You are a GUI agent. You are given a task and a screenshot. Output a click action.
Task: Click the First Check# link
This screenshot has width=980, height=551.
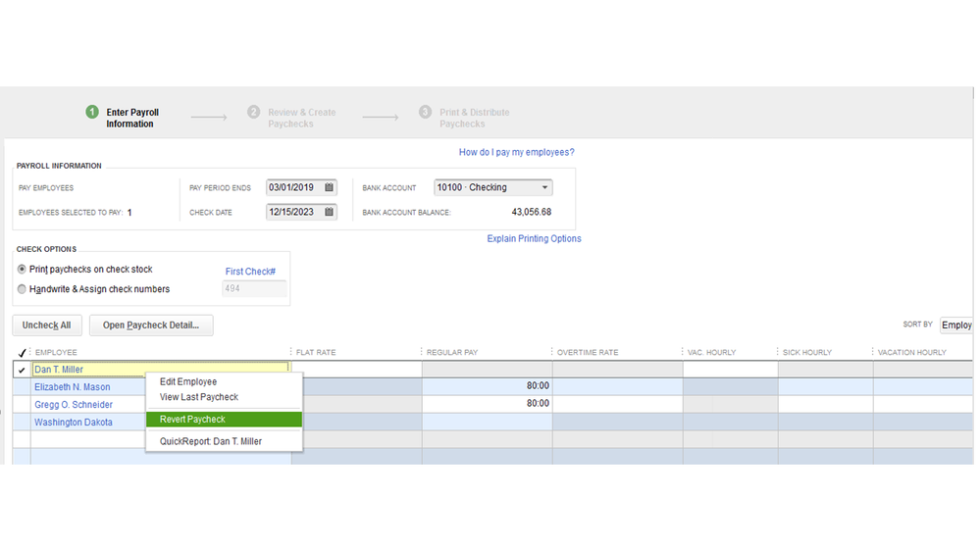pyautogui.click(x=250, y=272)
